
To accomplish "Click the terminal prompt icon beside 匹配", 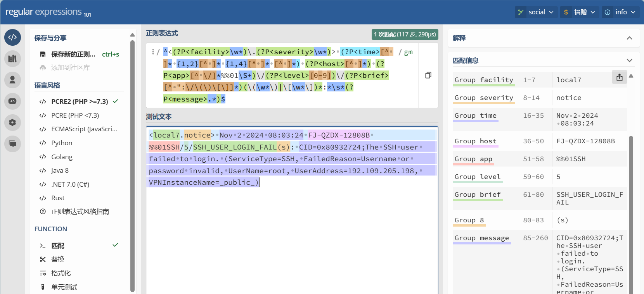I will [x=43, y=246].
